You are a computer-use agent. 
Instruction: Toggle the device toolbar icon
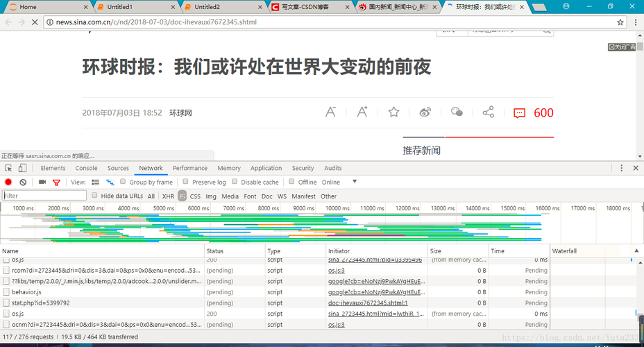coord(23,168)
